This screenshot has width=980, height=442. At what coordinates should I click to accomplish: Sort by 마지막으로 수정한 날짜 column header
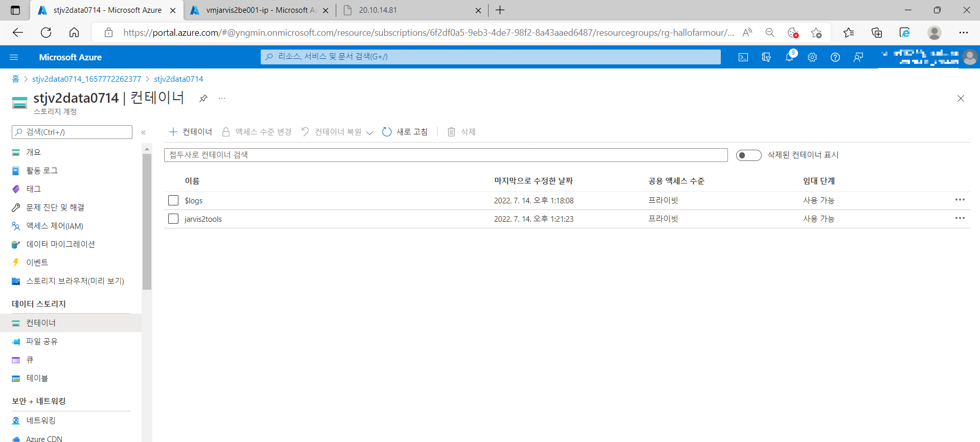coord(533,181)
